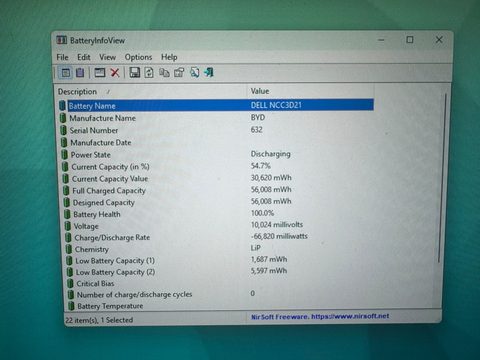The image size is (480, 360).
Task: Open the View menu
Action: coord(107,57)
